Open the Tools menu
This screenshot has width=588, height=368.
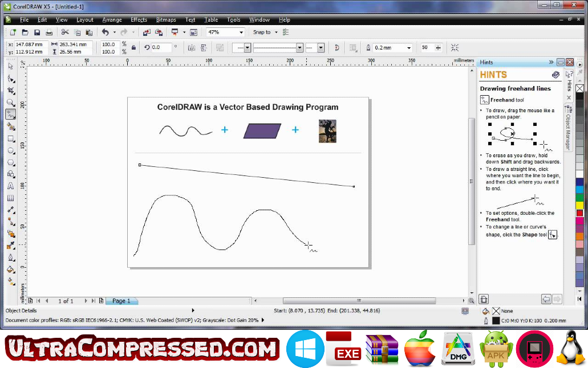(x=233, y=20)
